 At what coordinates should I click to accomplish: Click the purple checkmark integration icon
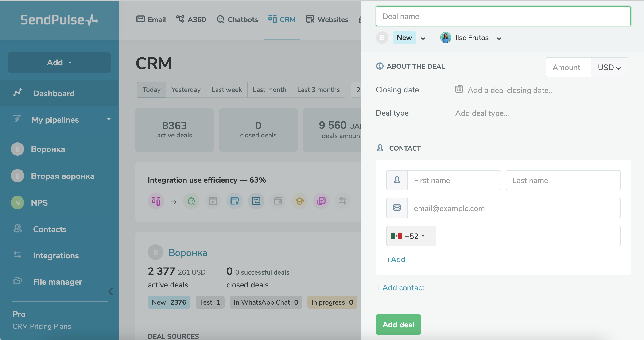point(321,201)
